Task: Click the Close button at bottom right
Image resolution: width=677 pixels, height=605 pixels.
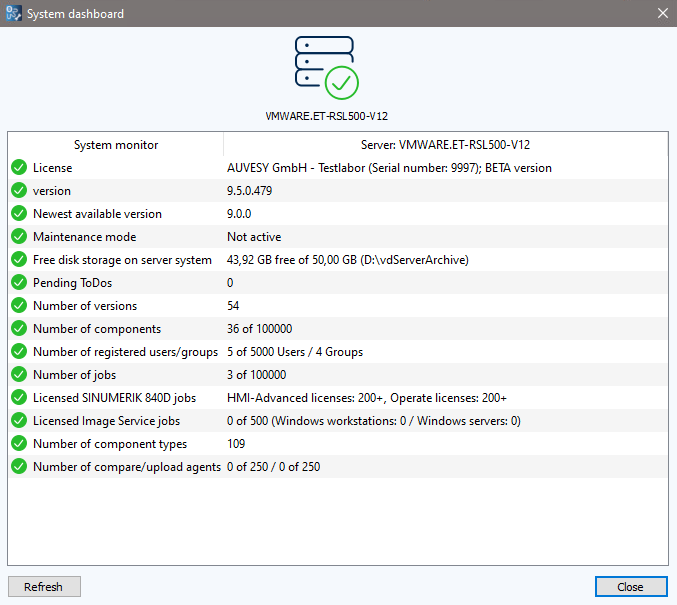Action: tap(630, 587)
